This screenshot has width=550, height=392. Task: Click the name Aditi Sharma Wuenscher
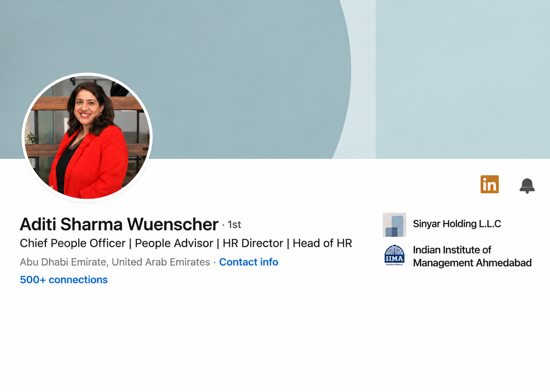click(119, 224)
